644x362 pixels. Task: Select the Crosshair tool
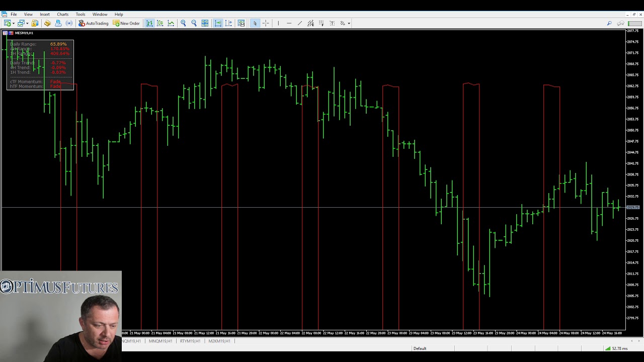click(x=266, y=23)
